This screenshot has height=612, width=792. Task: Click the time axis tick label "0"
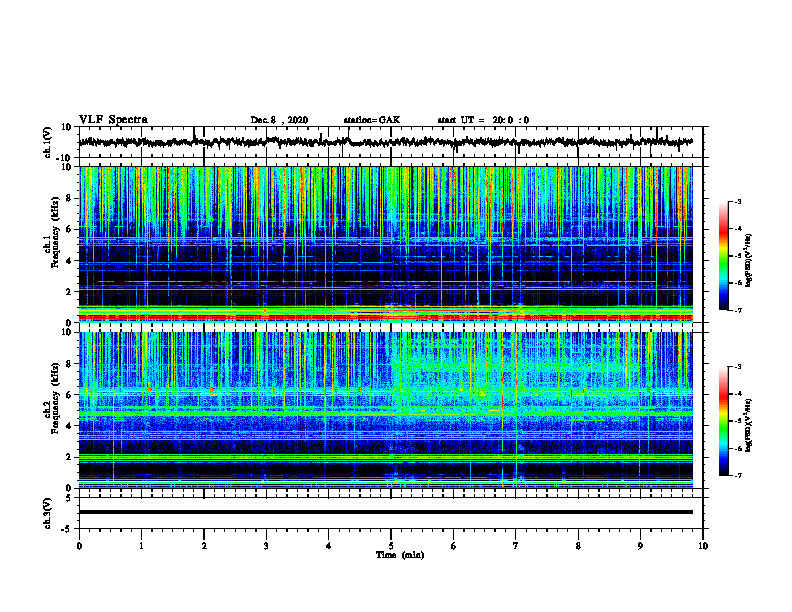pyautogui.click(x=79, y=546)
